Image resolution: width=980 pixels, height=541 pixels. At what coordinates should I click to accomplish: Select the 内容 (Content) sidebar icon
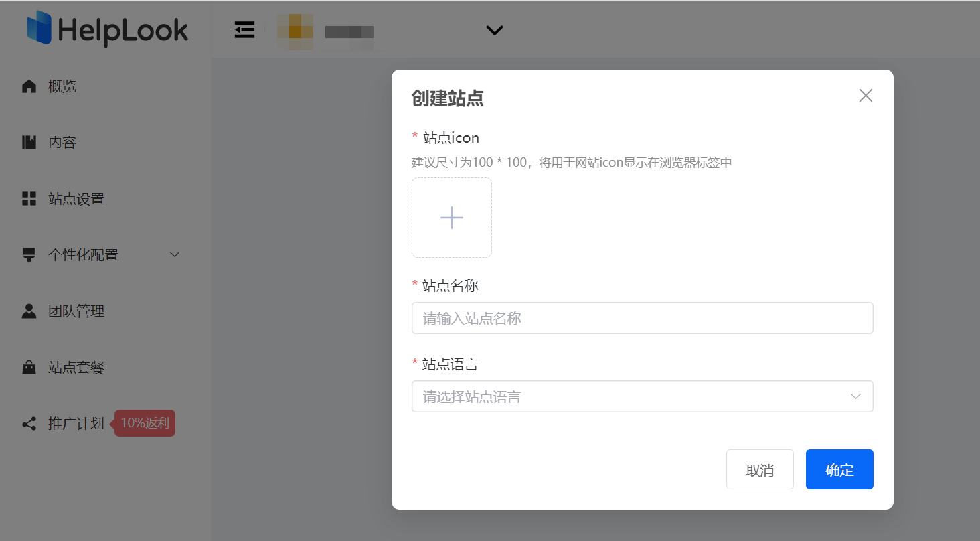29,142
